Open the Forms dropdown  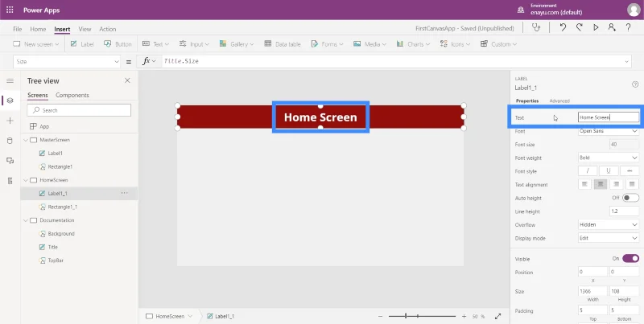coord(327,44)
